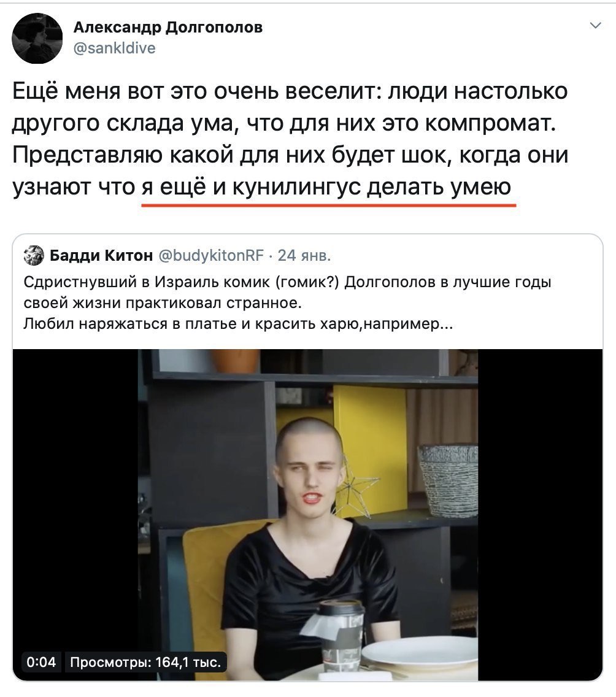The image size is (616, 697).
Task: Open the tweet options chevron menu
Action: coord(595,25)
